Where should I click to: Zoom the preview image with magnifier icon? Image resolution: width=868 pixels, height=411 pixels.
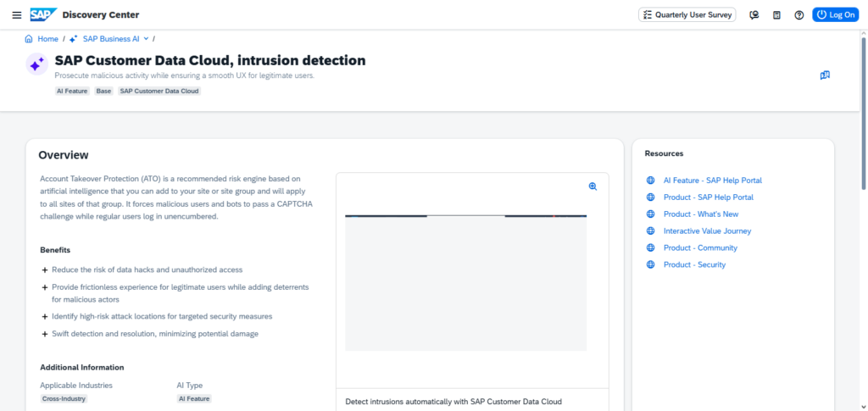click(x=593, y=186)
